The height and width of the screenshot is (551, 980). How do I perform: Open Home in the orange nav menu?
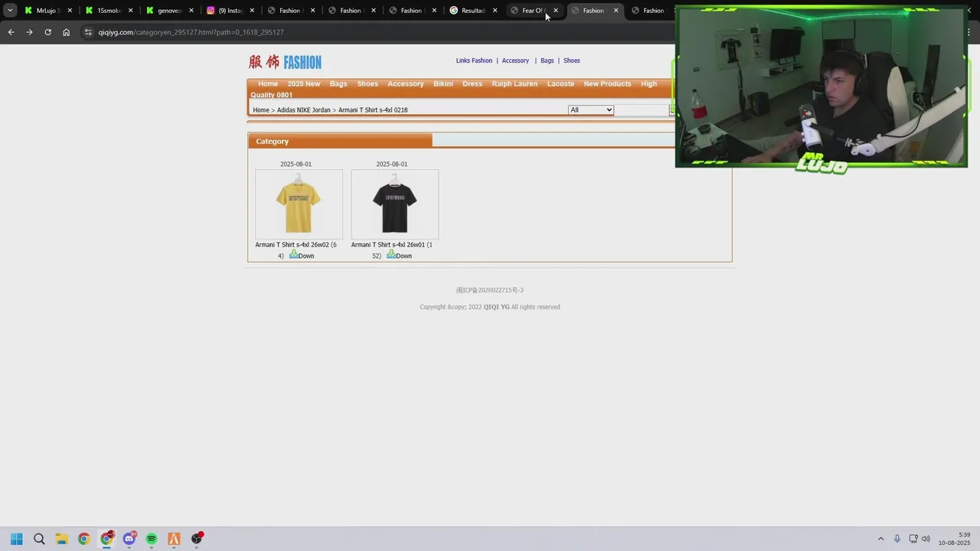tap(268, 84)
